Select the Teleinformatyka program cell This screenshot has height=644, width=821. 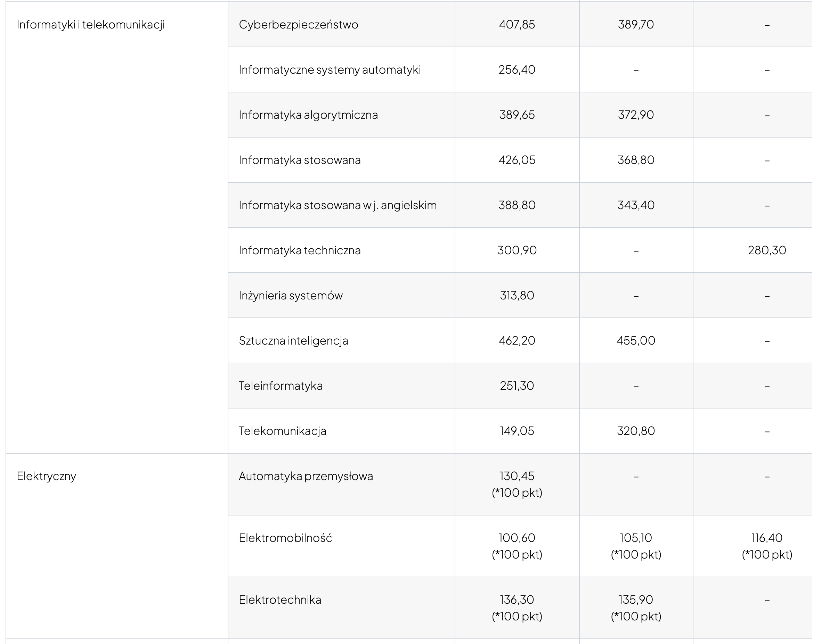pos(281,386)
